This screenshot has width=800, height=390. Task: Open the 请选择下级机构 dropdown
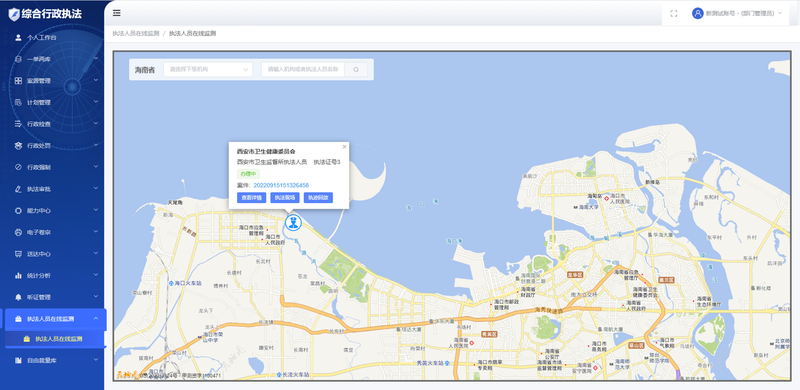coord(208,69)
